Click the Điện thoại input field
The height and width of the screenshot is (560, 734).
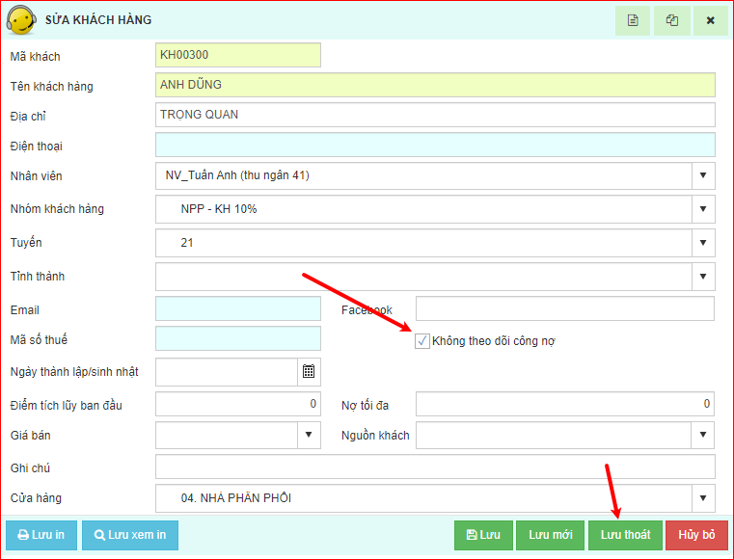pyautogui.click(x=435, y=146)
